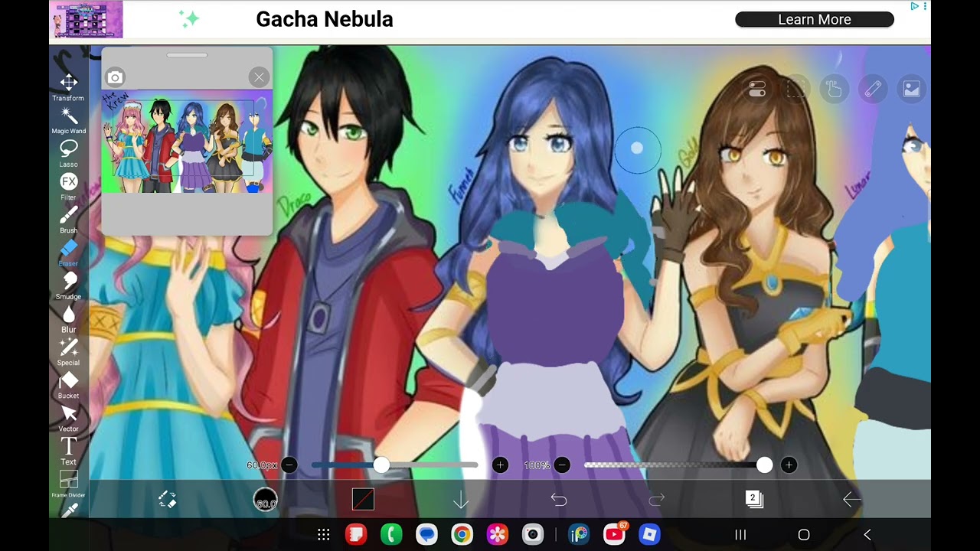Open the FX Filter tool
Viewport: 980px width, 551px height.
pos(68,186)
